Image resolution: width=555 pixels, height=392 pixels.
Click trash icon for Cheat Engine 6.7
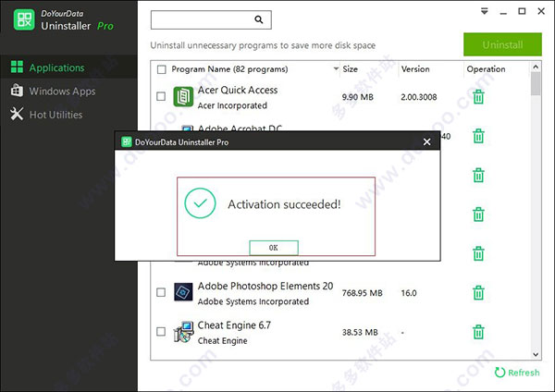478,332
